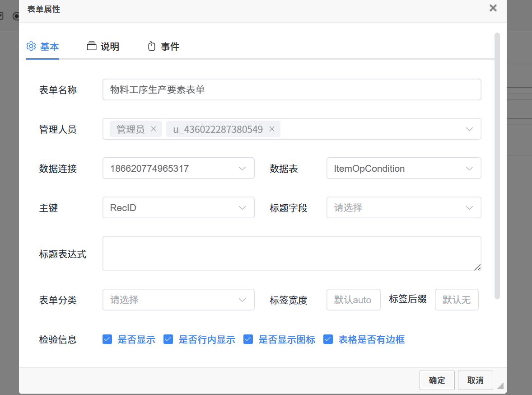This screenshot has width=532, height=395.
Task: Remove the 管理员 tag with its x icon
Action: (x=153, y=129)
